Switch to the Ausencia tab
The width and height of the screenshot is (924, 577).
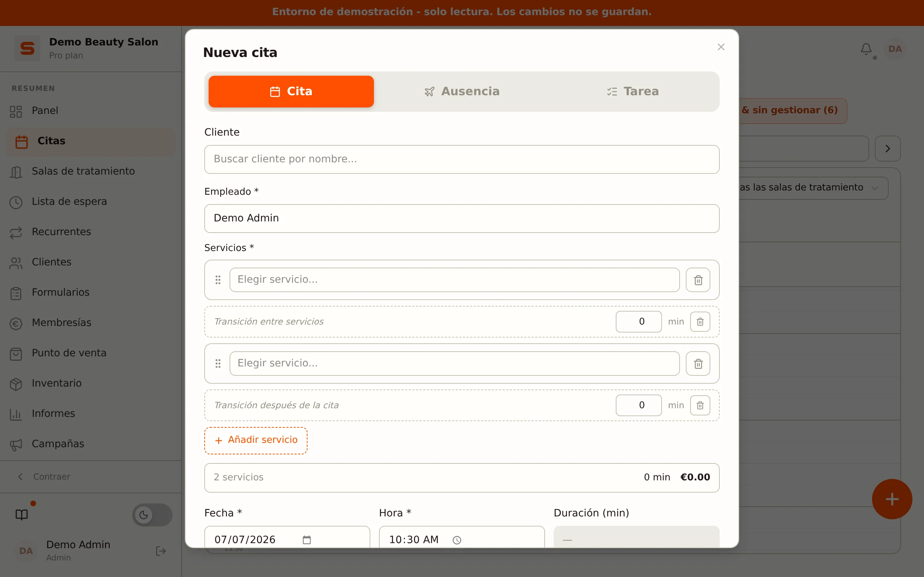tap(462, 92)
